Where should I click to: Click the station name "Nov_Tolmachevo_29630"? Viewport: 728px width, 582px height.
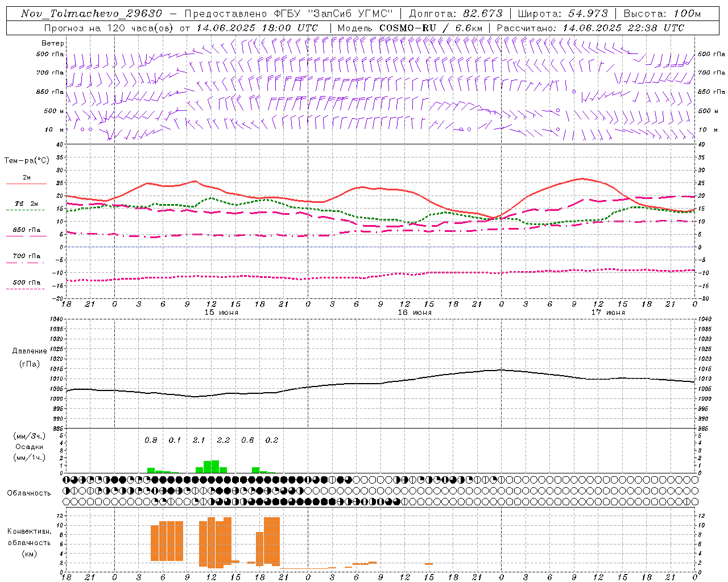click(x=92, y=14)
